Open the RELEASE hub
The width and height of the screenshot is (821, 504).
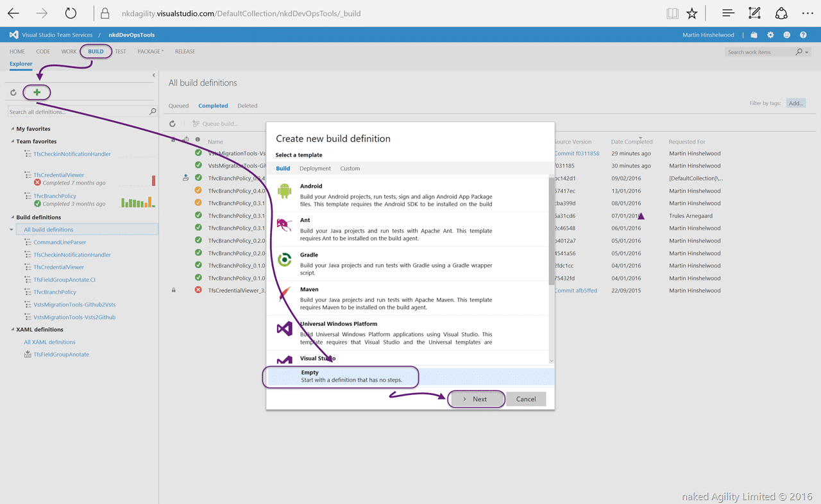point(185,51)
